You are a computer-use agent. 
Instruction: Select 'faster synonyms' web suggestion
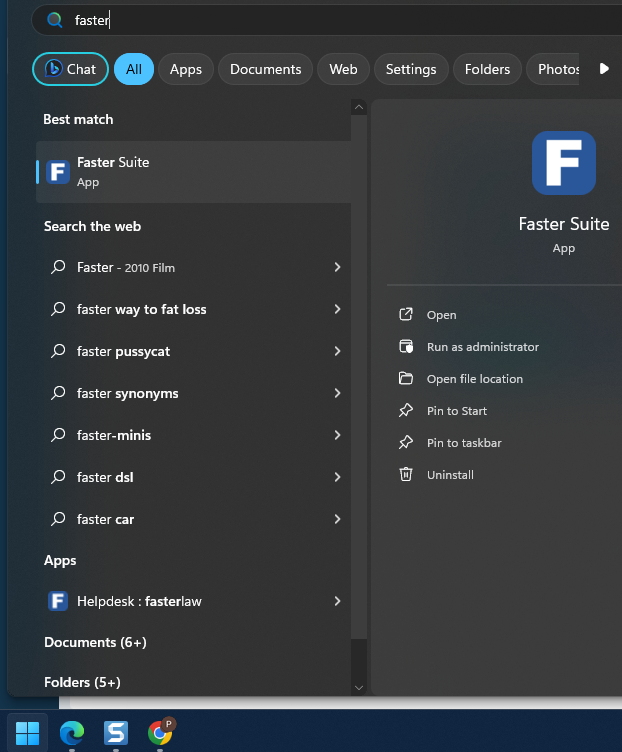pyautogui.click(x=193, y=393)
